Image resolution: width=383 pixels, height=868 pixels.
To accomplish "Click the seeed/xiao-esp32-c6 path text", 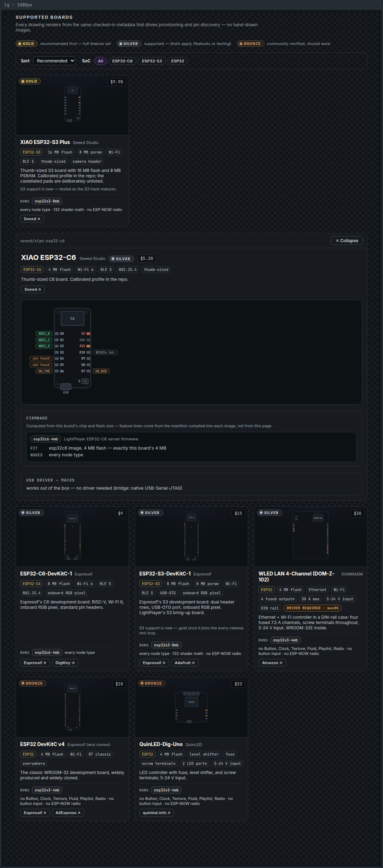I will click(42, 241).
